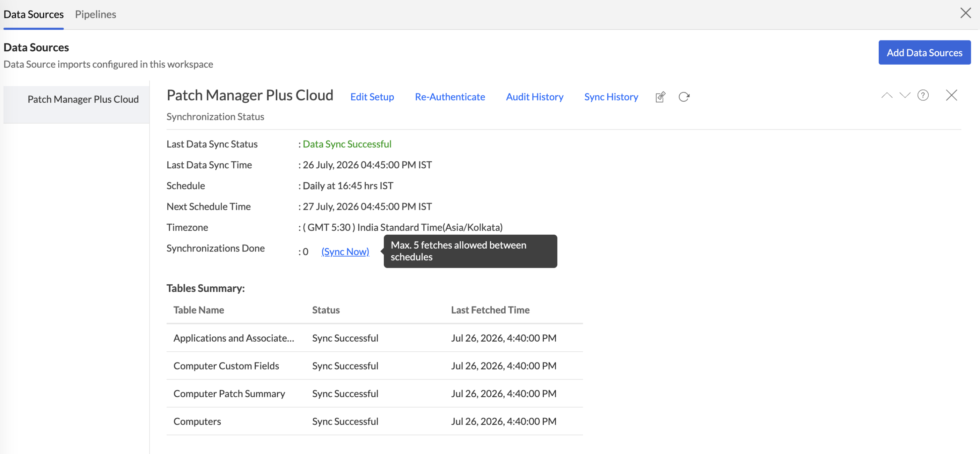Screen dimensions: 980x454
Task: Click the India Standard Time timezone value
Action: tap(402, 227)
